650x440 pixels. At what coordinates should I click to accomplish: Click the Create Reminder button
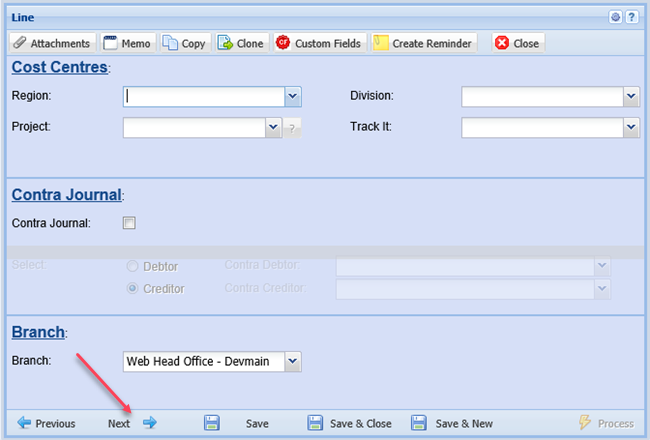(x=423, y=44)
